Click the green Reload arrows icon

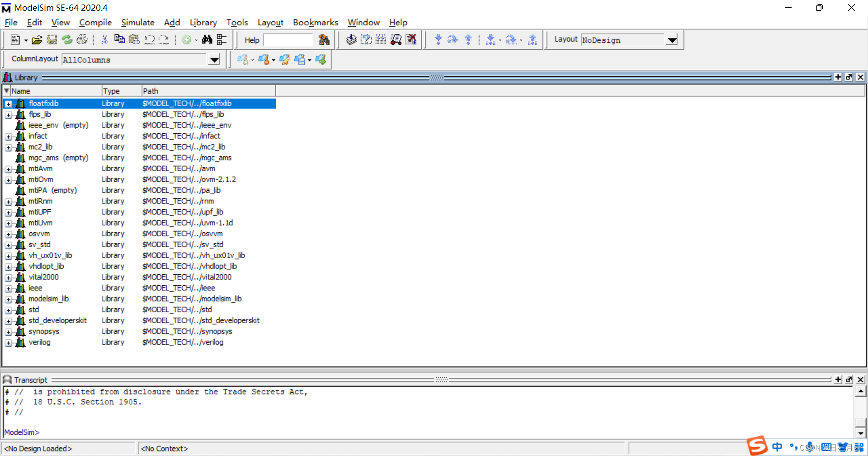(67, 40)
